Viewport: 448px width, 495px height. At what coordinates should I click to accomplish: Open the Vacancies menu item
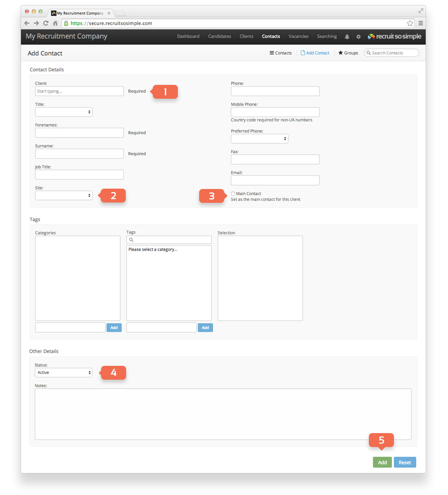click(x=298, y=37)
